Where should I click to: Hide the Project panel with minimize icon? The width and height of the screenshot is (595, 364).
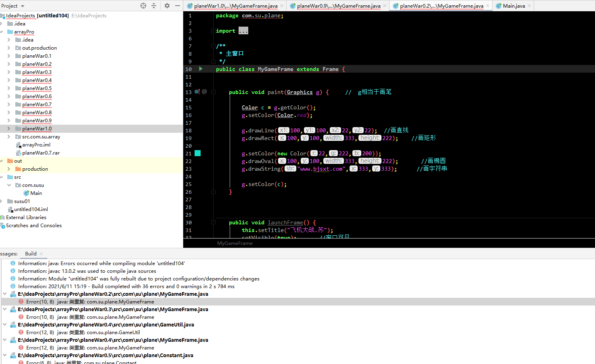point(178,6)
